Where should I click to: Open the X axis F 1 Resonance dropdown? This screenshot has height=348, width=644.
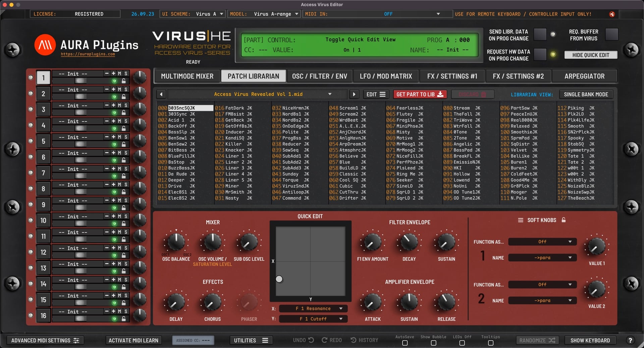coord(313,308)
